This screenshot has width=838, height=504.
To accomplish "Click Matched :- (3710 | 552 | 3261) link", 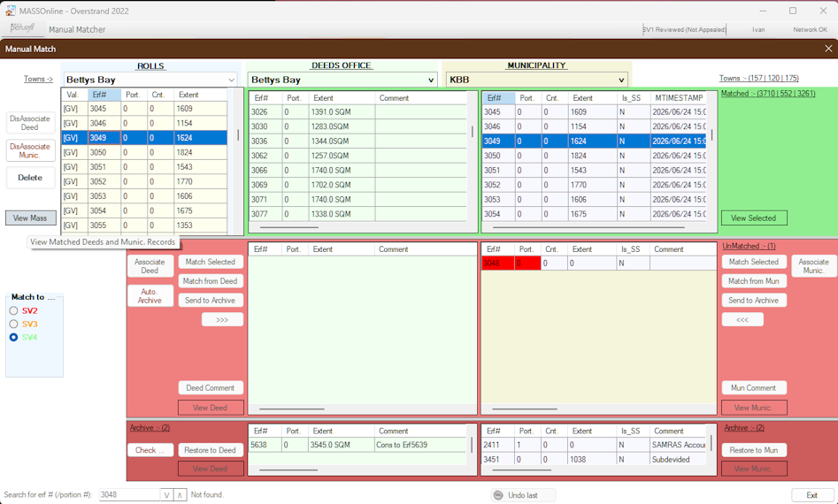I will tap(768, 94).
